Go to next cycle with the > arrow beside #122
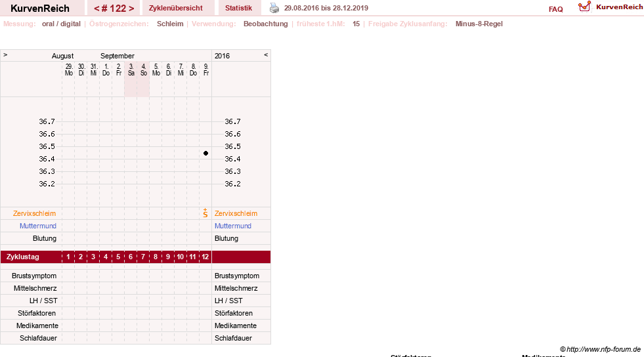 point(131,9)
